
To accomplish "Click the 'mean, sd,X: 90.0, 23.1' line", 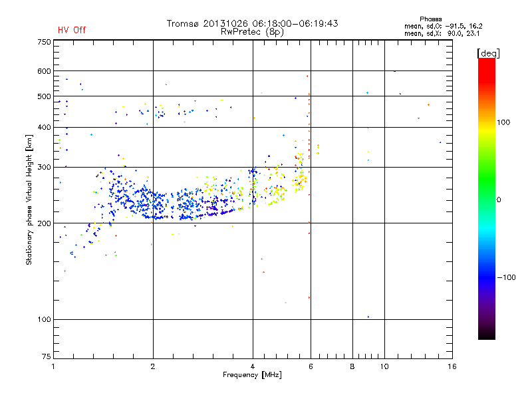I will 442,33.
